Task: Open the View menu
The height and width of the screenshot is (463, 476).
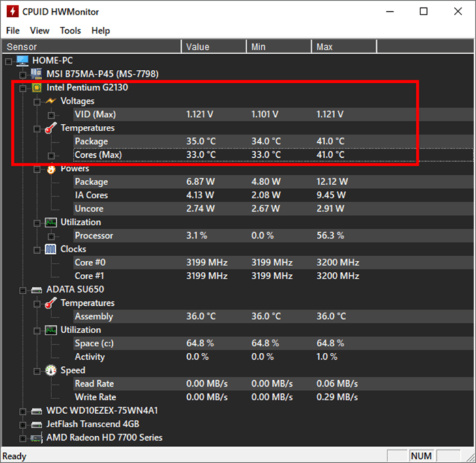Action: pos(40,31)
